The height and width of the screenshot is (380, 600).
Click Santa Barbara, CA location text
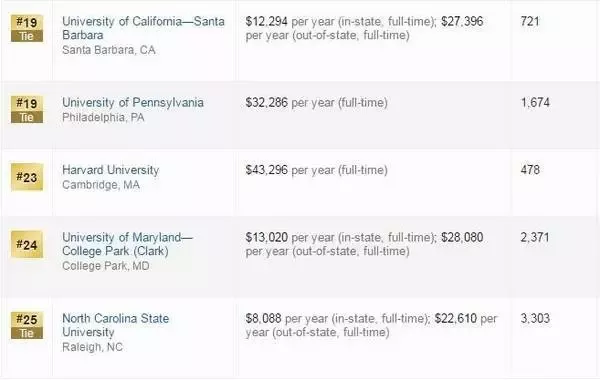tap(109, 50)
